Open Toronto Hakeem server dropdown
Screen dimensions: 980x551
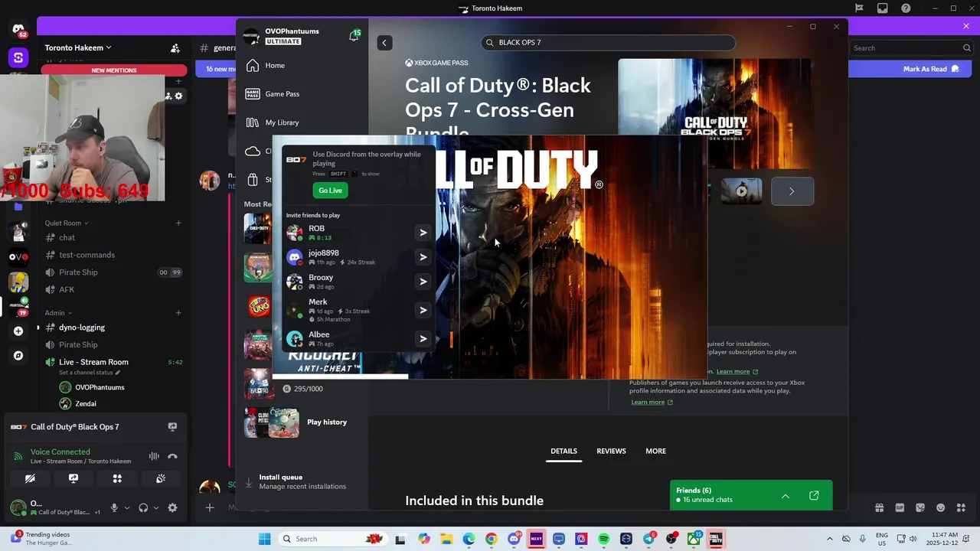78,47
